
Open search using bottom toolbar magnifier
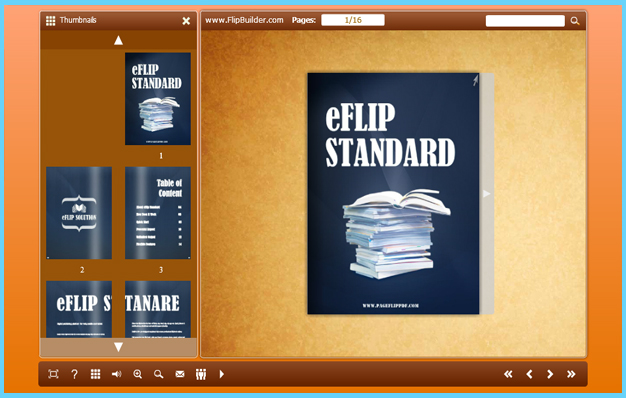point(159,374)
